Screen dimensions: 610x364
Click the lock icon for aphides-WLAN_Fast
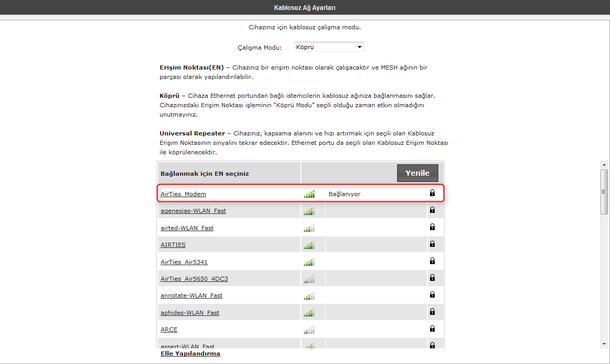(x=432, y=312)
